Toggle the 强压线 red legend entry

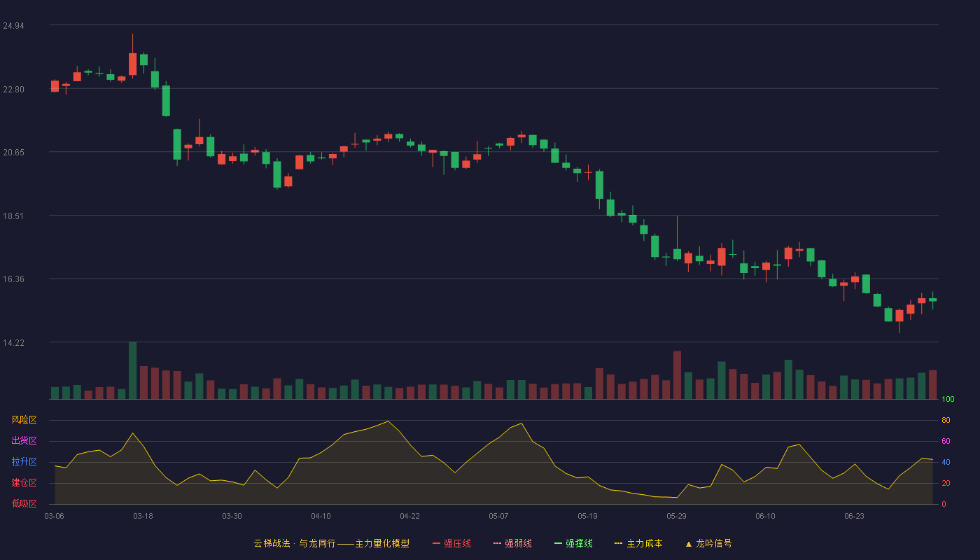[x=451, y=543]
